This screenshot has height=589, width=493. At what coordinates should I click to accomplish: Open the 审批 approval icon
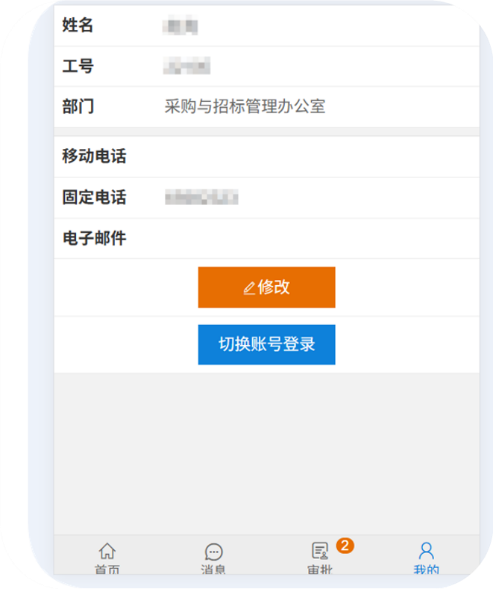tap(320, 551)
